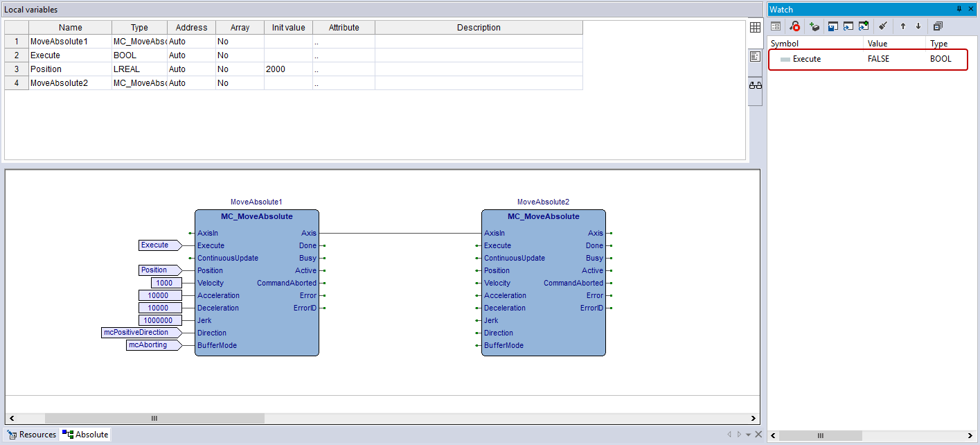Click the Position variable's Init value cell

pos(288,69)
